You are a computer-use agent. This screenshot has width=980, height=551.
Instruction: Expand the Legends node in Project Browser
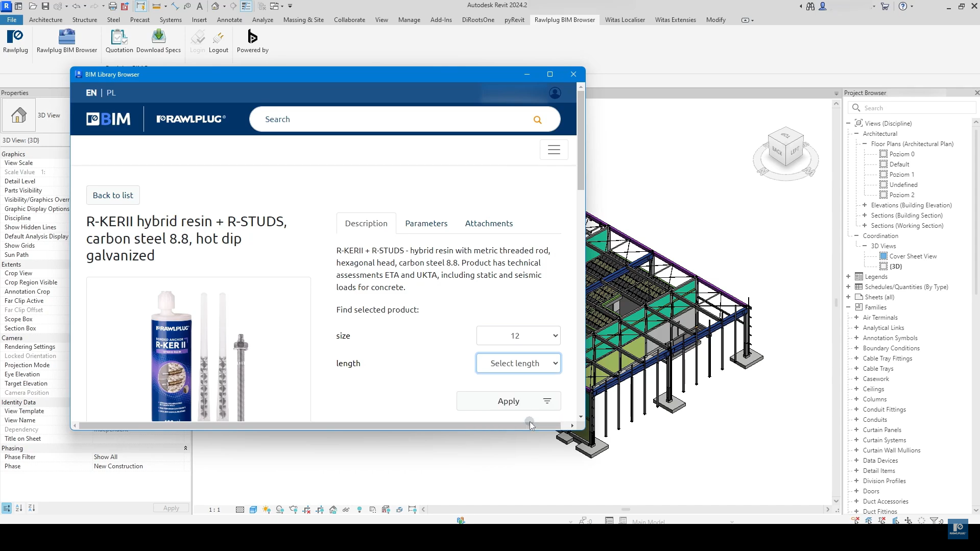click(848, 277)
